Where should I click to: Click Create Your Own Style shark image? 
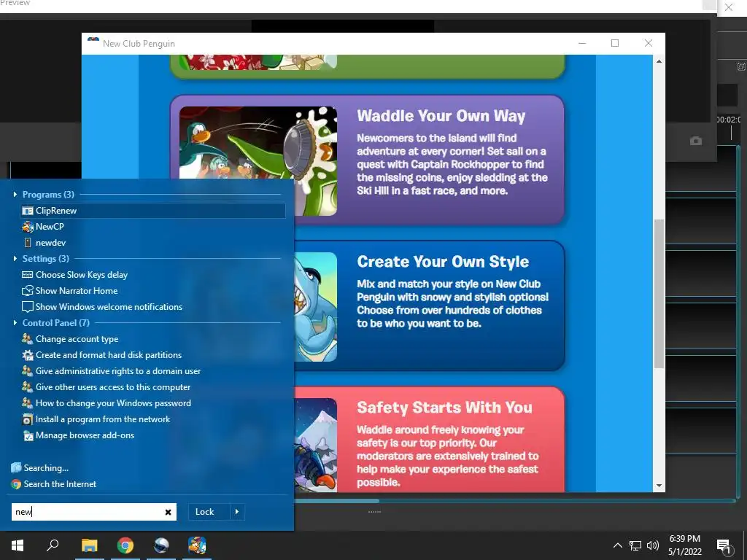pyautogui.click(x=315, y=307)
